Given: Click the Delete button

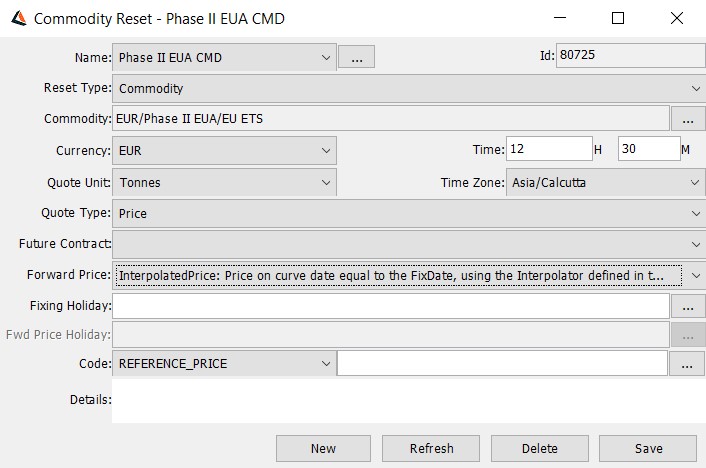Looking at the screenshot, I should (x=539, y=449).
